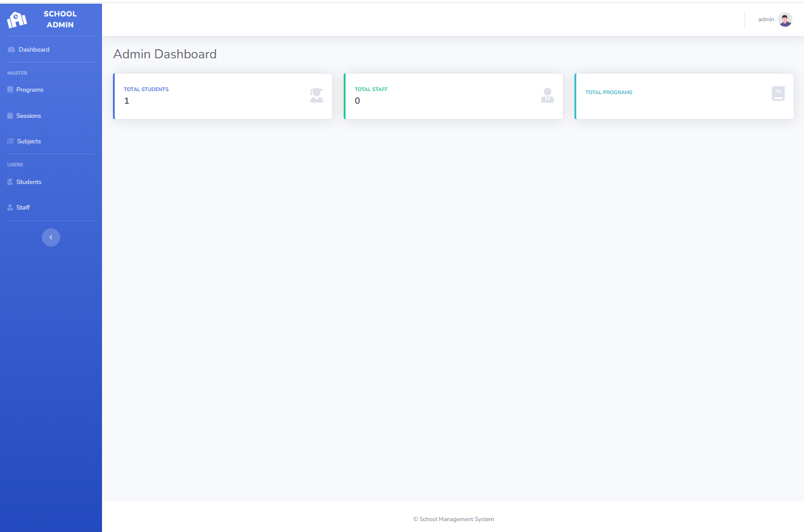
Task: Click the school building logo icon
Action: (17, 20)
